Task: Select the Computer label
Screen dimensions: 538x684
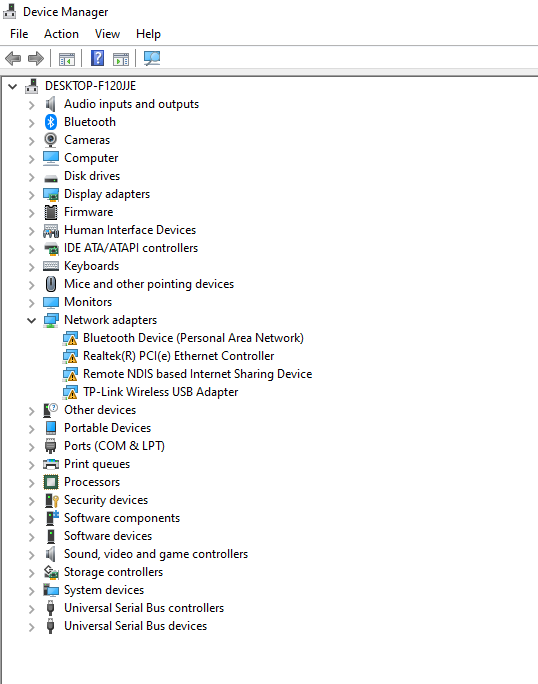Action: click(x=91, y=158)
